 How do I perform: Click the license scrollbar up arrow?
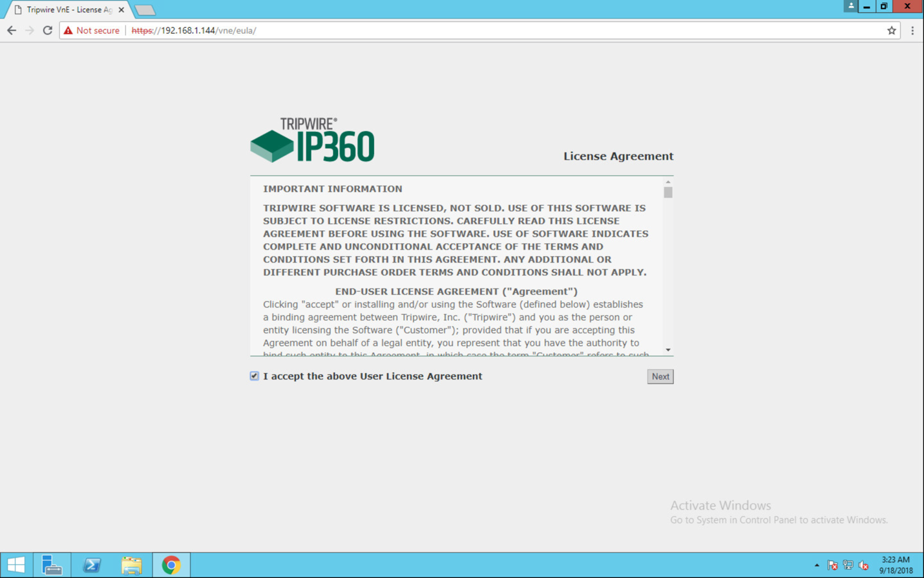pyautogui.click(x=668, y=182)
